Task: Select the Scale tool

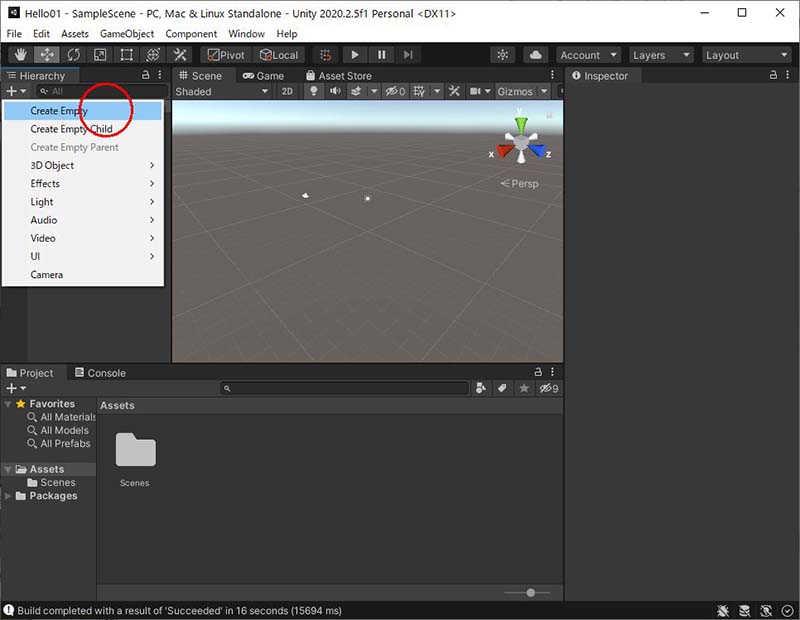Action: 100,55
